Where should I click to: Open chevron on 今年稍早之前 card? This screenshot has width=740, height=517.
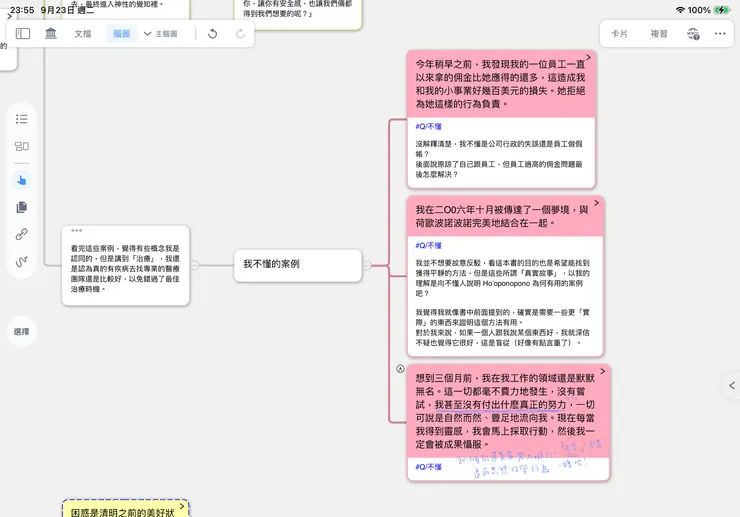pyautogui.click(x=589, y=57)
